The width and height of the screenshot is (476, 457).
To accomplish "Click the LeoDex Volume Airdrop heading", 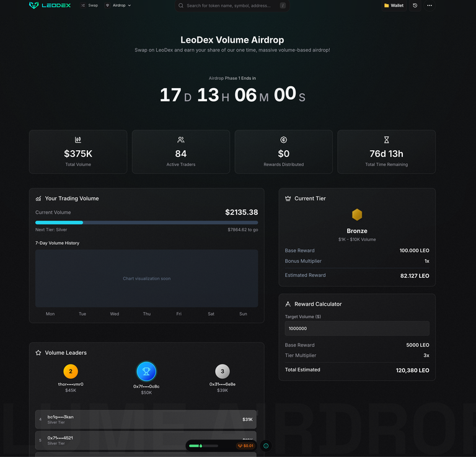I will (232, 40).
